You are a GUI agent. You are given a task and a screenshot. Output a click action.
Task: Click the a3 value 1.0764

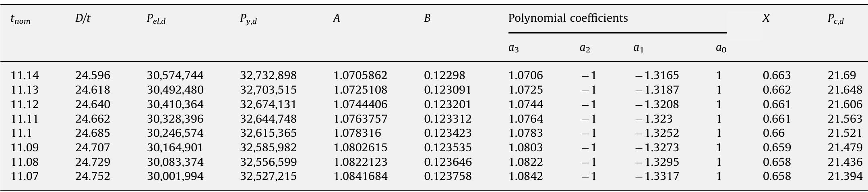(526, 119)
